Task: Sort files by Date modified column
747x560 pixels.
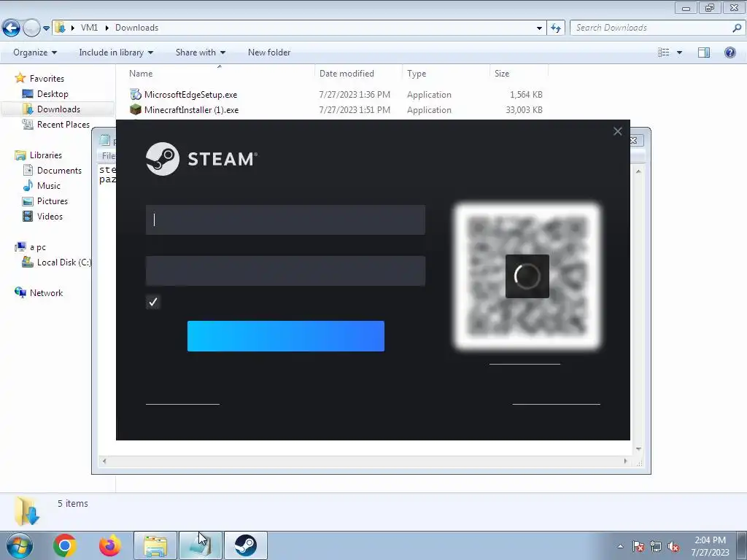Action: (347, 74)
